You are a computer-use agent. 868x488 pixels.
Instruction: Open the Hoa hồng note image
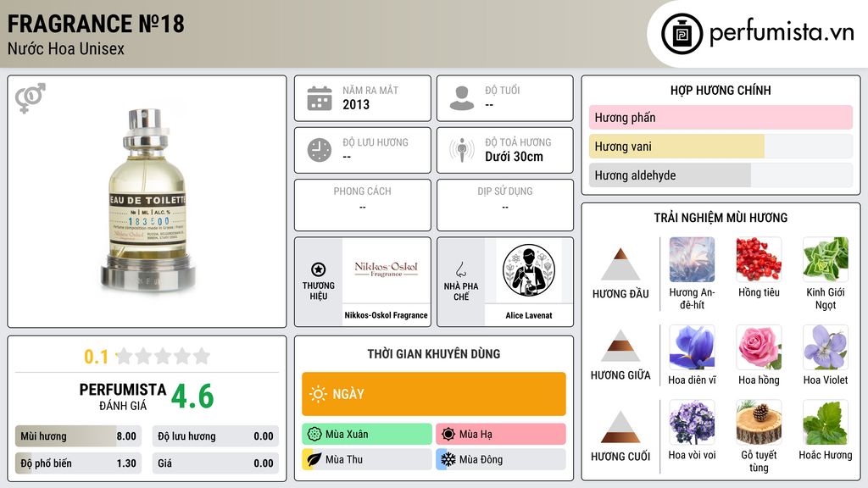click(759, 347)
